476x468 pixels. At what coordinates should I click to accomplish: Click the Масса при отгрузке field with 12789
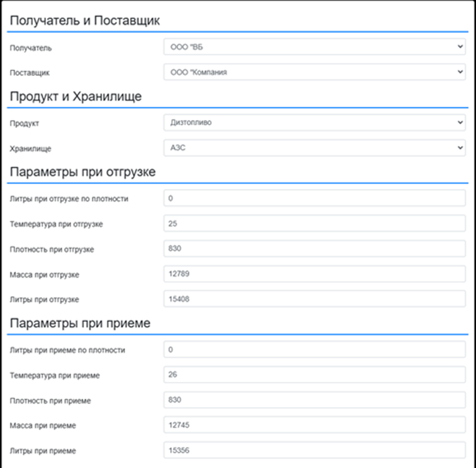click(x=314, y=274)
